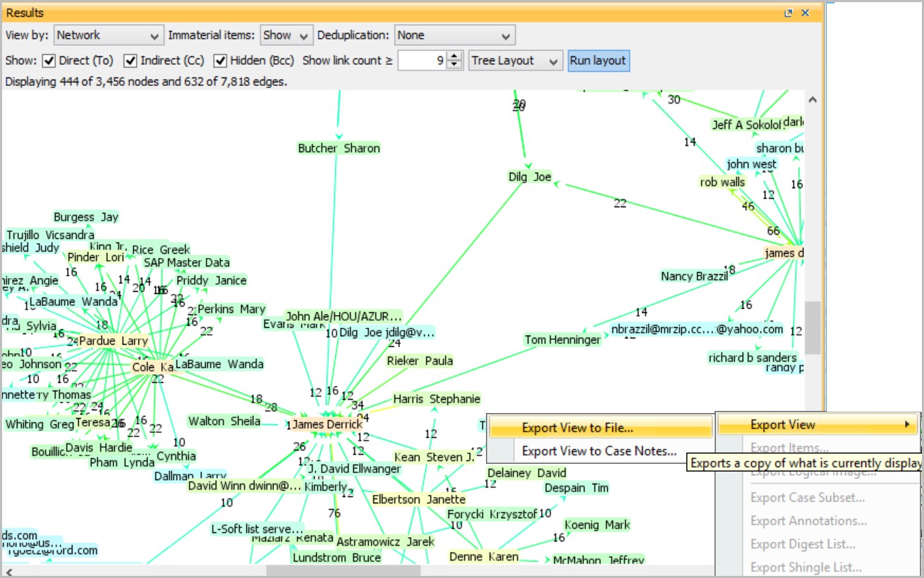
Task: Choose Export View to File
Action: [600, 427]
